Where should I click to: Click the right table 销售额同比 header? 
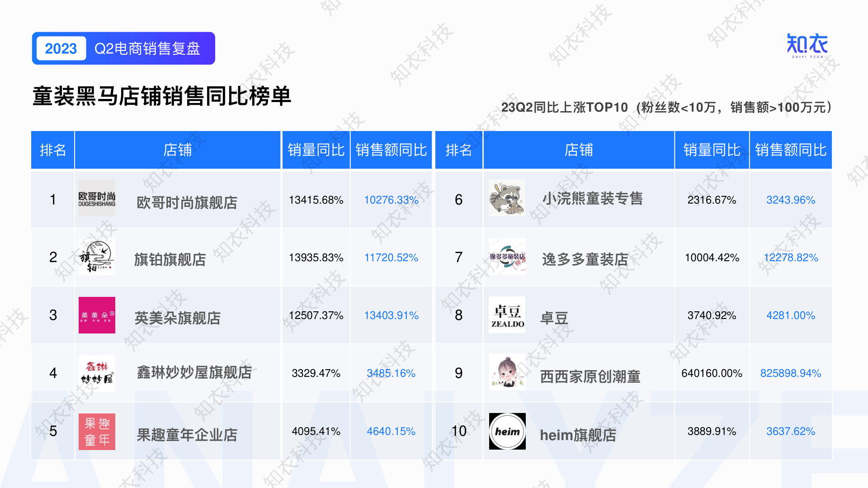coord(791,150)
